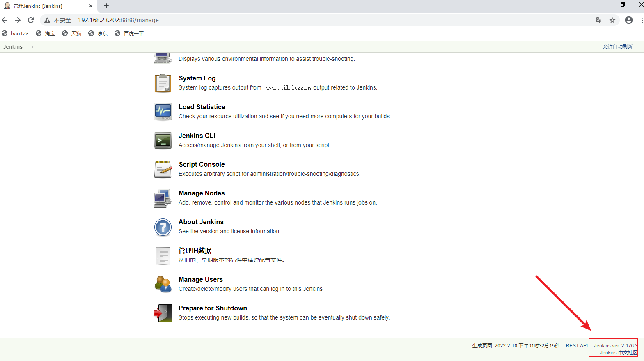Image resolution: width=644 pixels, height=361 pixels.
Task: Open the Load Statistics heading link
Action: (x=202, y=107)
